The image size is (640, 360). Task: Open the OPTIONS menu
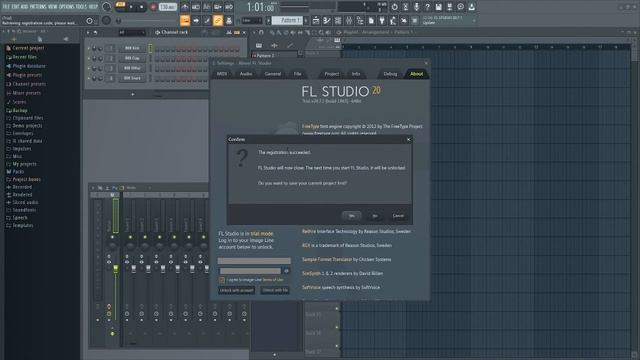click(x=67, y=7)
